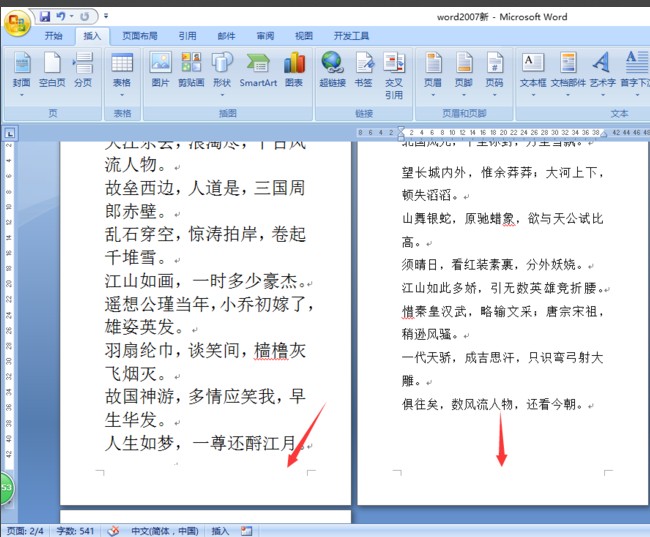Open clip art with 剪贴画
Viewport: 650px width, 537px height.
point(191,70)
